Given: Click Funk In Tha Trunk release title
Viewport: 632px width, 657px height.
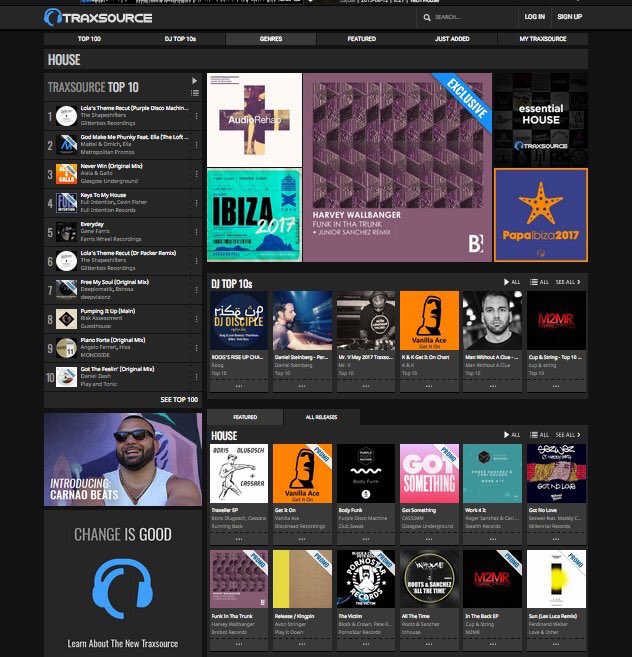Looking at the screenshot, I should [232, 616].
